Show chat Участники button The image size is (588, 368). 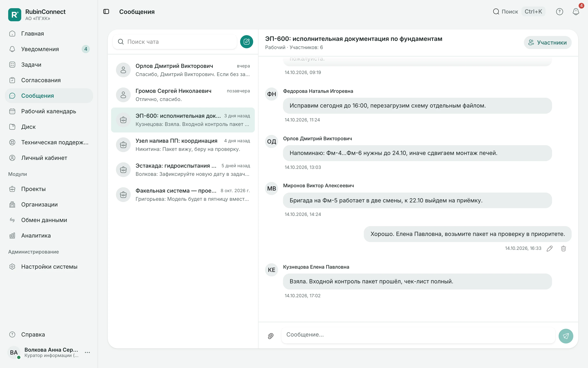547,43
